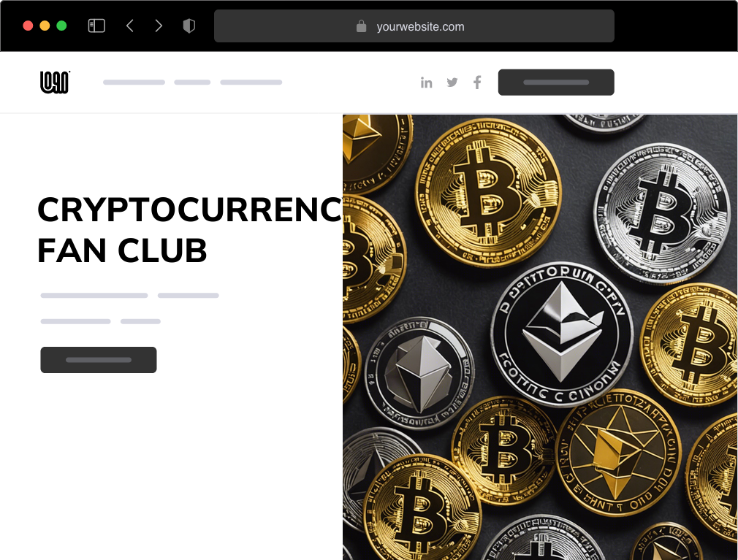Click the dark button below the headline
The image size is (738, 560).
coord(99,360)
